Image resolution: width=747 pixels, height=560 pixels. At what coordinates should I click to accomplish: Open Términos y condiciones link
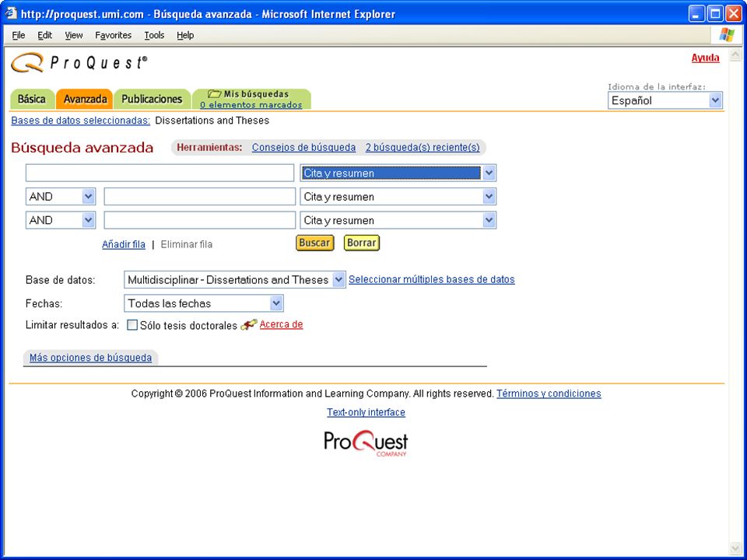[549, 394]
